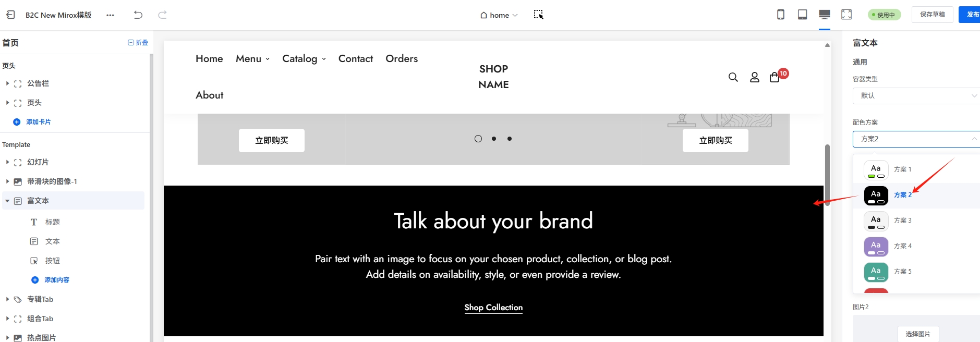Switch to tablet device preview
This screenshot has width=980, height=342.
(x=803, y=15)
